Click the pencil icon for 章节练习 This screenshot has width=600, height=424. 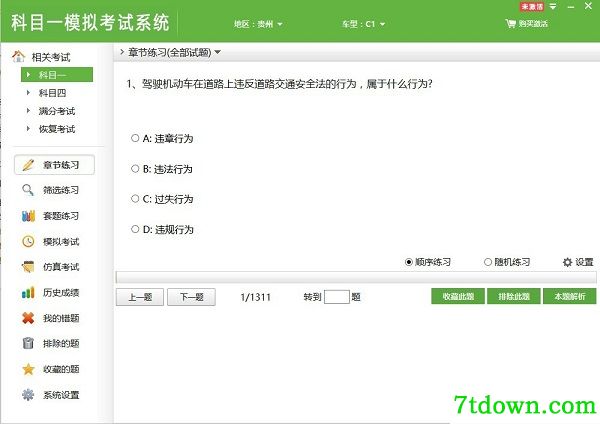28,165
